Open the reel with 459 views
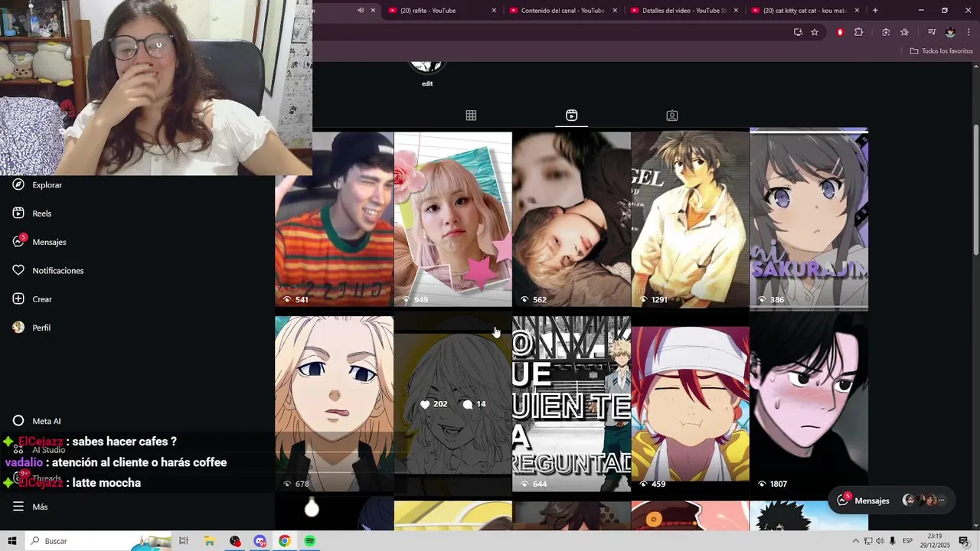The width and height of the screenshot is (980, 551). [x=690, y=404]
